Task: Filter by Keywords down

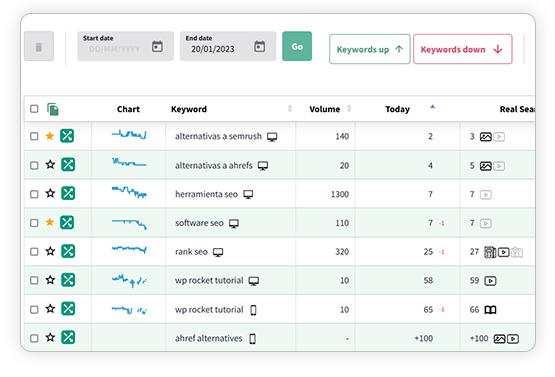Action: [463, 49]
